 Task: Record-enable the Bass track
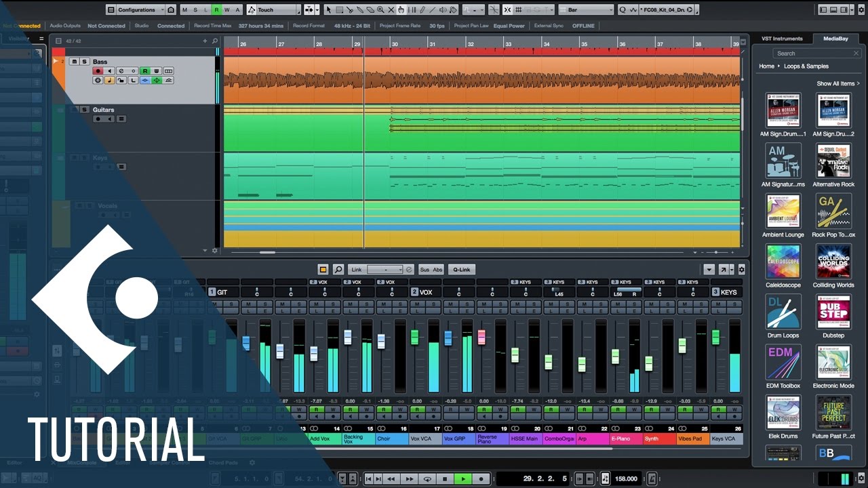click(98, 71)
